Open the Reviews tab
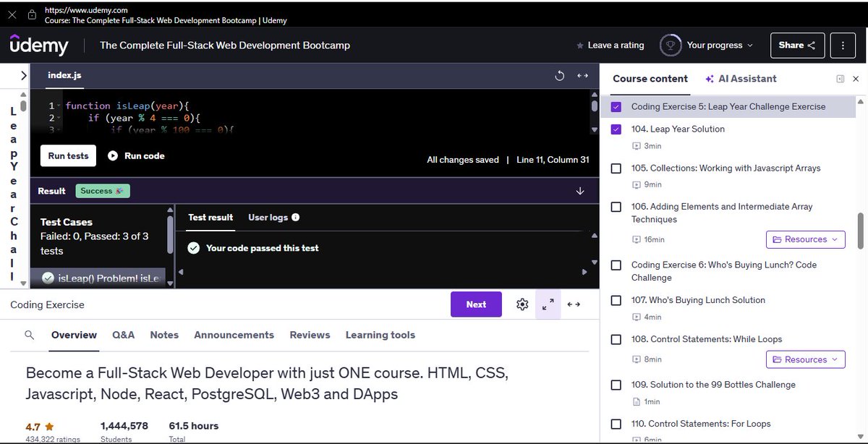 [310, 335]
